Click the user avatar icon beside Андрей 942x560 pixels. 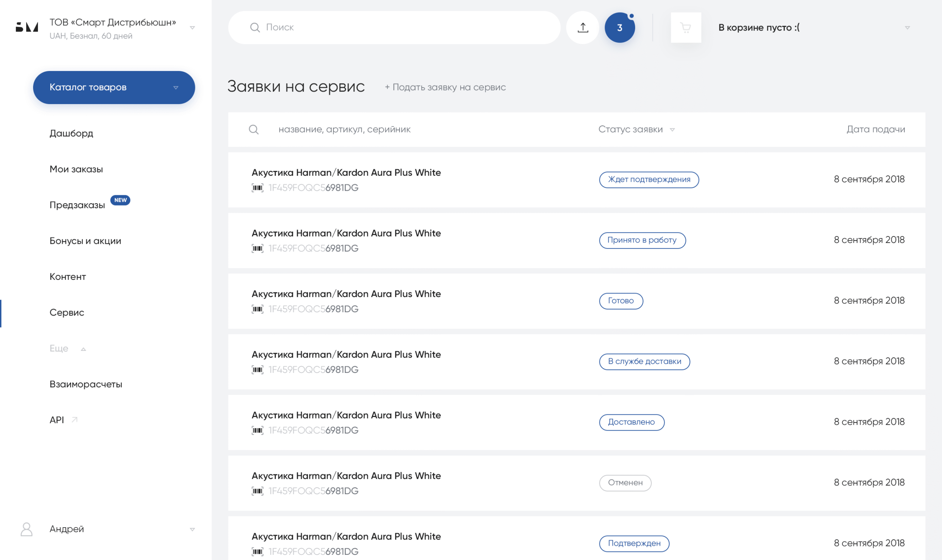click(26, 529)
